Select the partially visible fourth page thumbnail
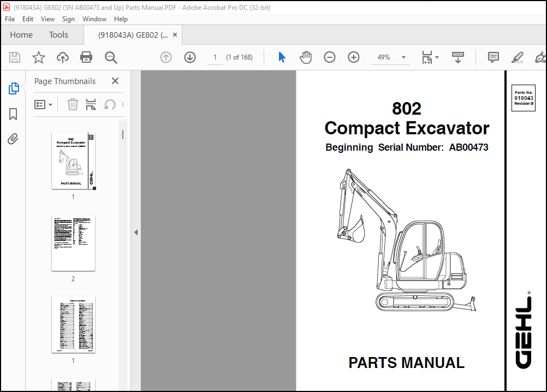This screenshot has width=547, height=392. (x=73, y=385)
